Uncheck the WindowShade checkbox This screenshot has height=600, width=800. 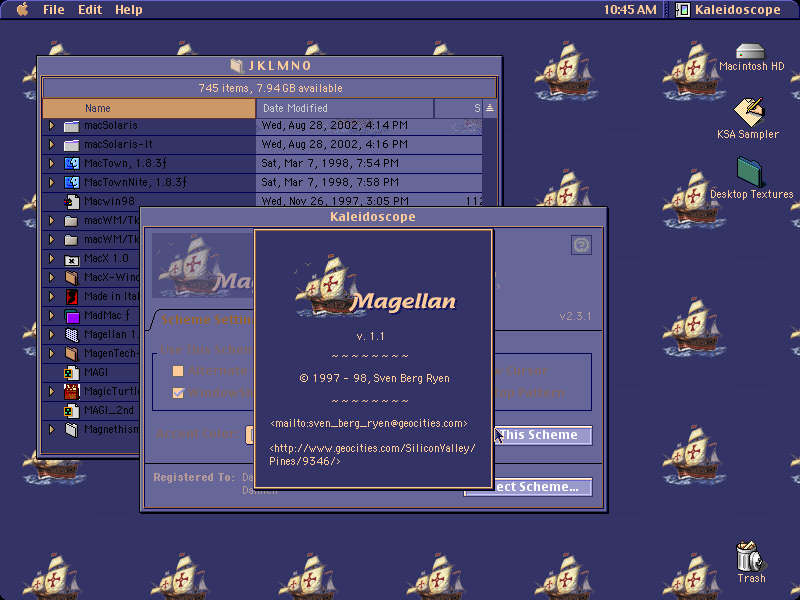point(178,393)
